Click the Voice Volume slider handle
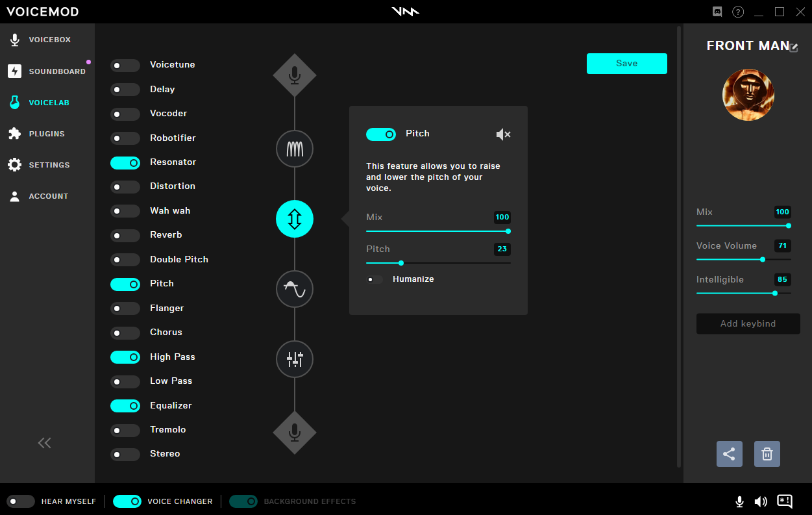The image size is (812, 515). pos(762,259)
